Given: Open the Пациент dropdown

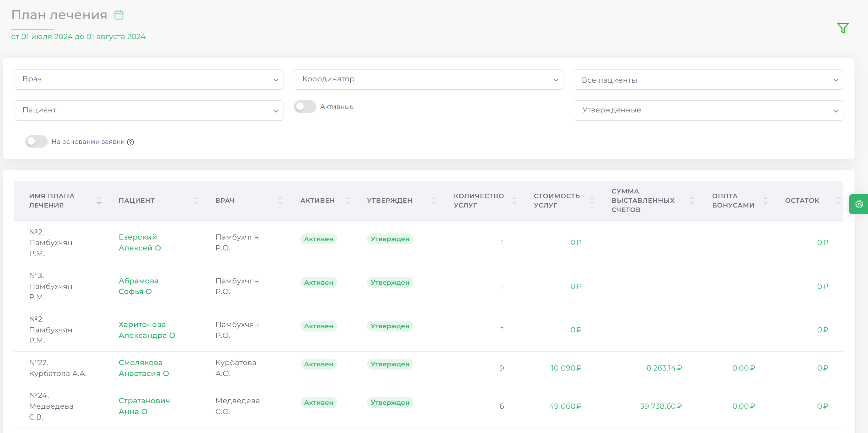Looking at the screenshot, I should (148, 110).
